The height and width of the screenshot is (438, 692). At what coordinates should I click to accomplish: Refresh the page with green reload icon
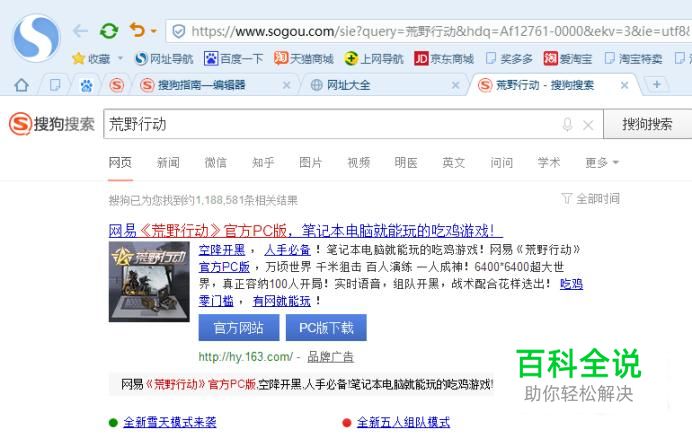109,31
